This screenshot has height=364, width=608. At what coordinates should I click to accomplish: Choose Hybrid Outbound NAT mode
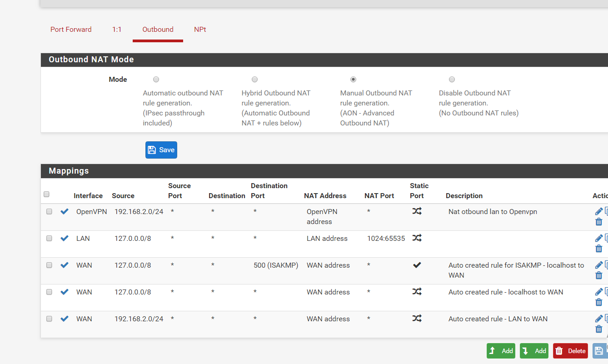click(255, 80)
